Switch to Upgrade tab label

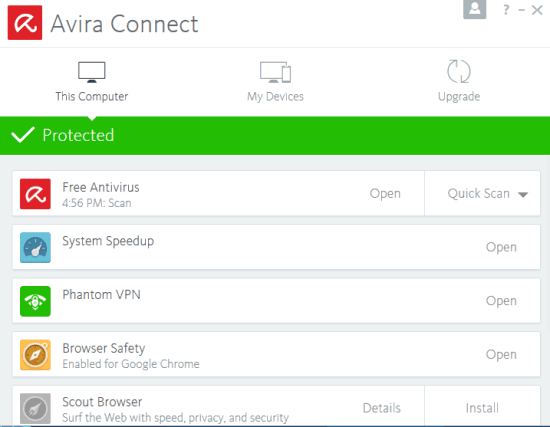click(459, 96)
